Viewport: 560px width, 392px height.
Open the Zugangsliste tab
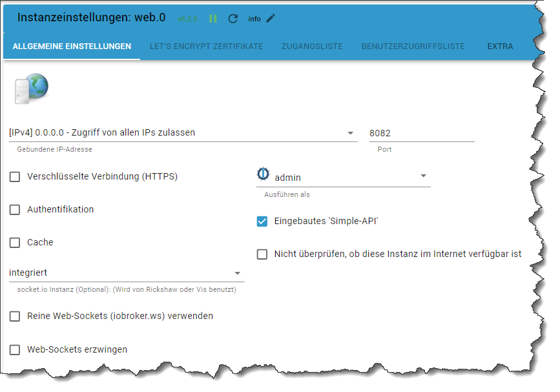click(312, 46)
